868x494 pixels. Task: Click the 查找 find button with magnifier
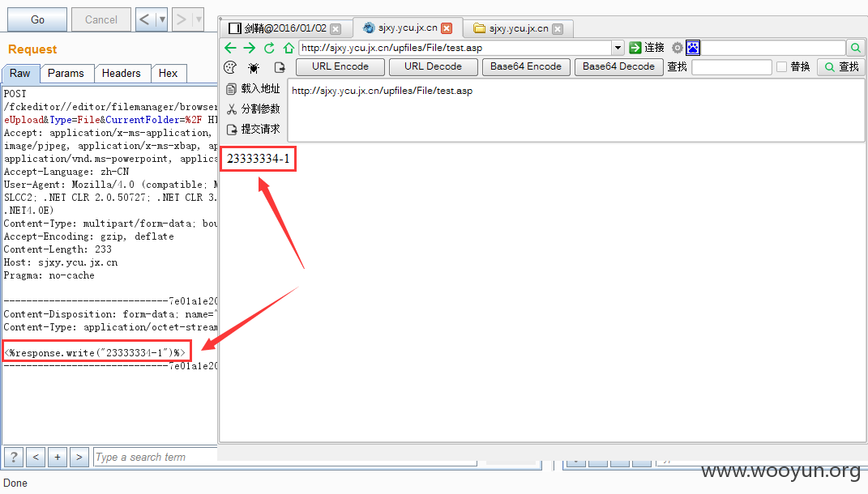coord(841,67)
